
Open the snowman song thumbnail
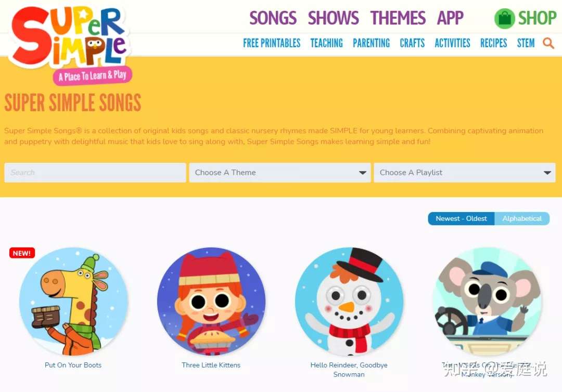coord(349,301)
